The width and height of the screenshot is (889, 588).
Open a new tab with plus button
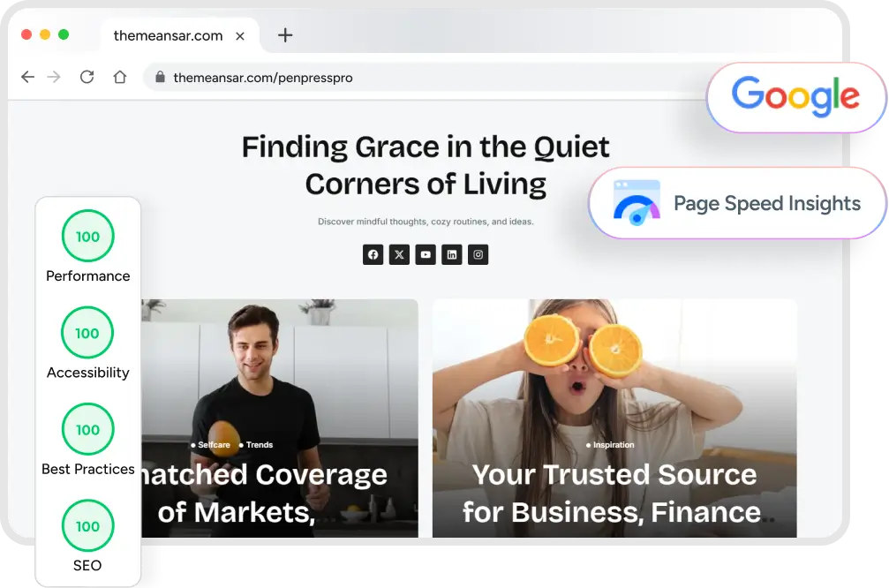pyautogui.click(x=285, y=35)
